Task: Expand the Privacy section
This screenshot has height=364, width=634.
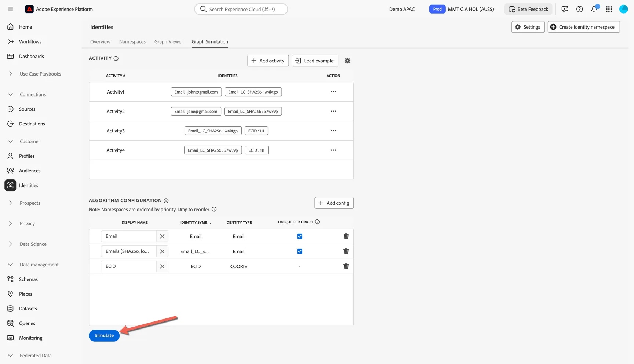Action: 10,223
